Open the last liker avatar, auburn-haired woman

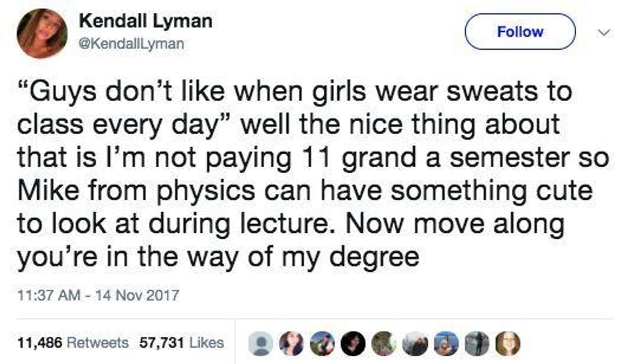pos(508,344)
